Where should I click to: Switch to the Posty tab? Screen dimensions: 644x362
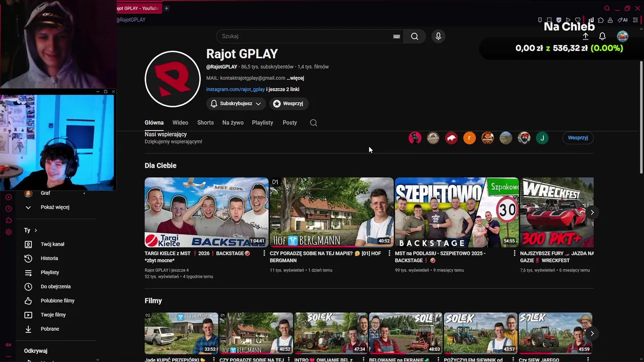(290, 123)
